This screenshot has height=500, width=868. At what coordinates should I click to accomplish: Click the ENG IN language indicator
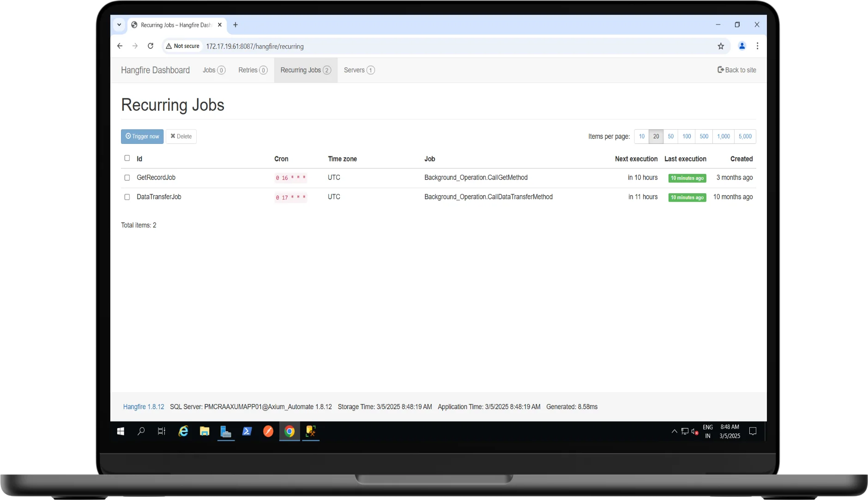pos(708,431)
